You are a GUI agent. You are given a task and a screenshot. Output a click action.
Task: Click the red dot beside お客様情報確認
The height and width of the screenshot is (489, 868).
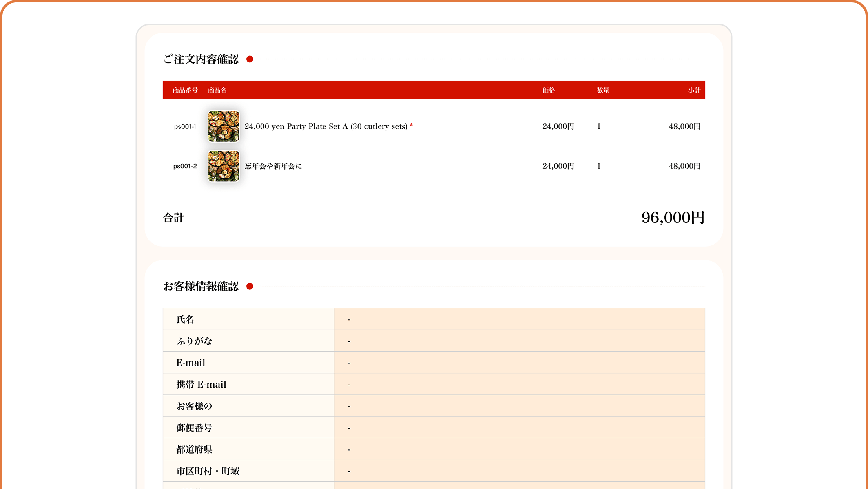point(250,286)
